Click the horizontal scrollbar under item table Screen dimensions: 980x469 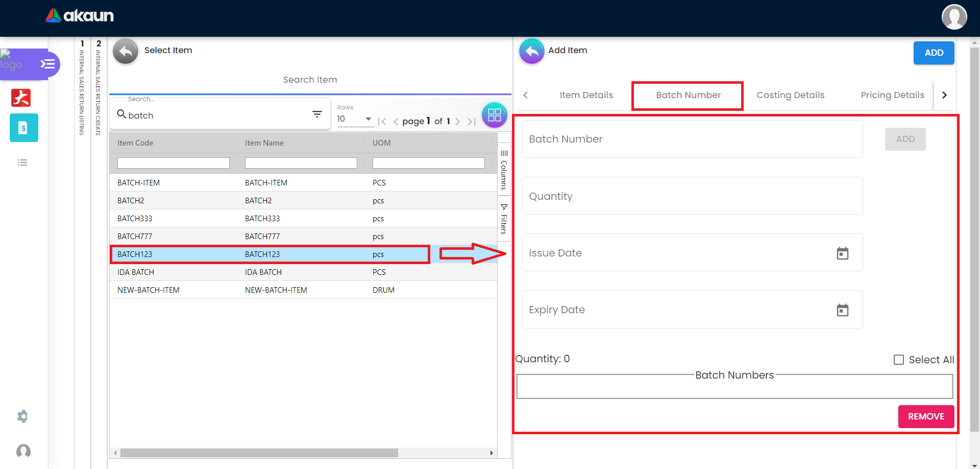pyautogui.click(x=259, y=453)
